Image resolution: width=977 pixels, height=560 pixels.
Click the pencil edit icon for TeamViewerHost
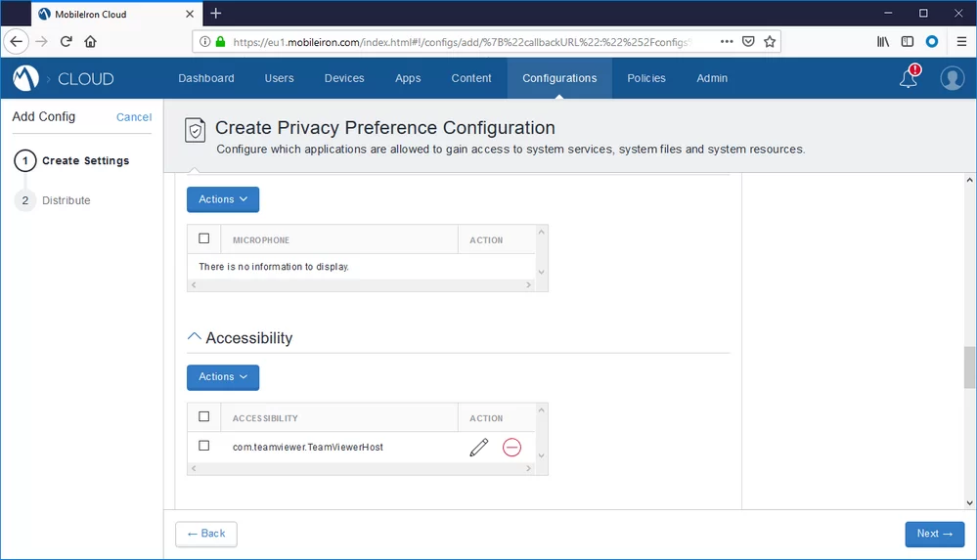[x=478, y=448]
